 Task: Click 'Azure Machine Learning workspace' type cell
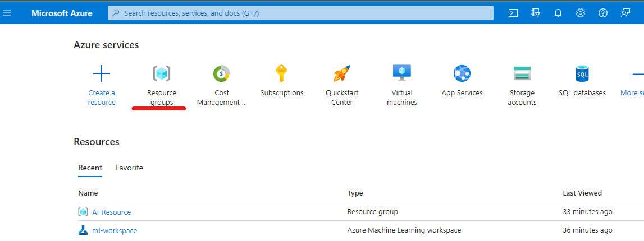[404, 230]
